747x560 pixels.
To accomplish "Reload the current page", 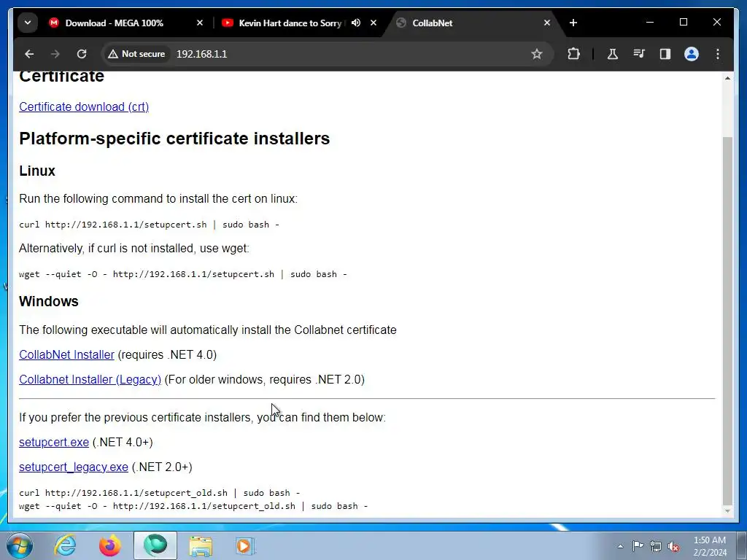I will click(82, 54).
